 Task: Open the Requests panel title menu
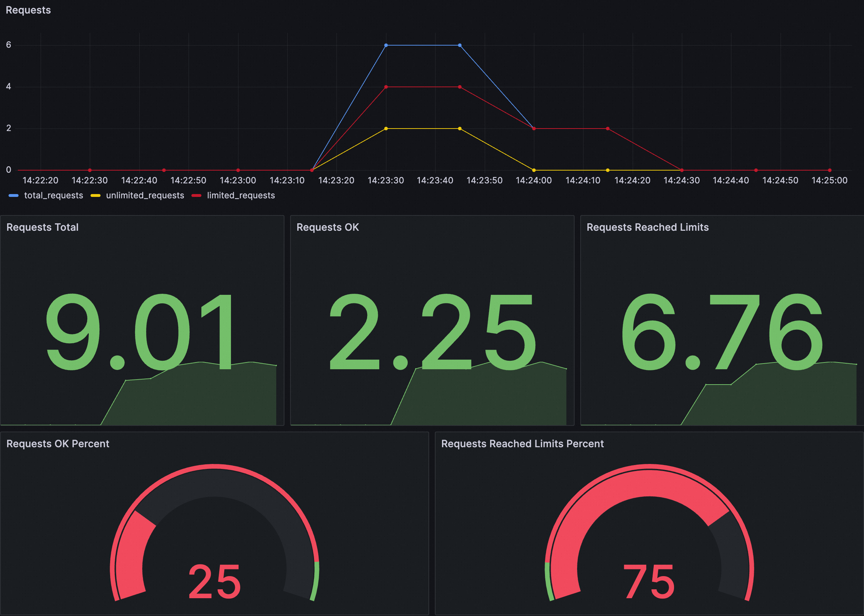pyautogui.click(x=28, y=10)
